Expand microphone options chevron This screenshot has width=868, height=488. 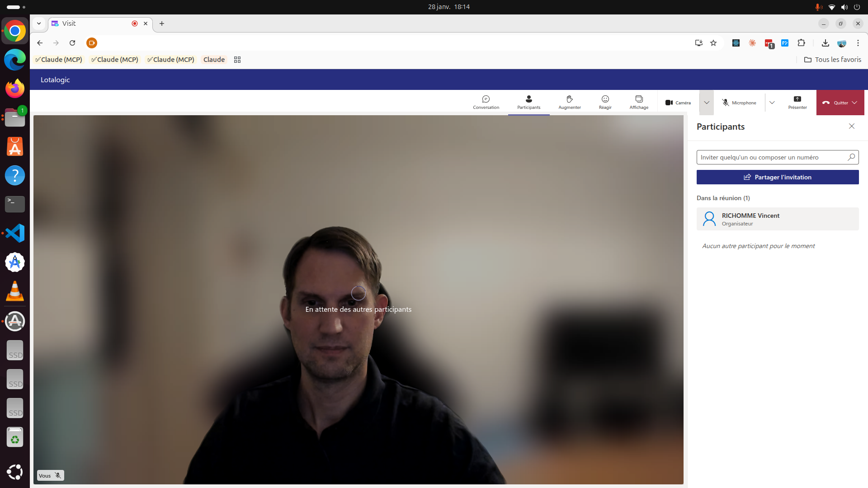pyautogui.click(x=772, y=103)
